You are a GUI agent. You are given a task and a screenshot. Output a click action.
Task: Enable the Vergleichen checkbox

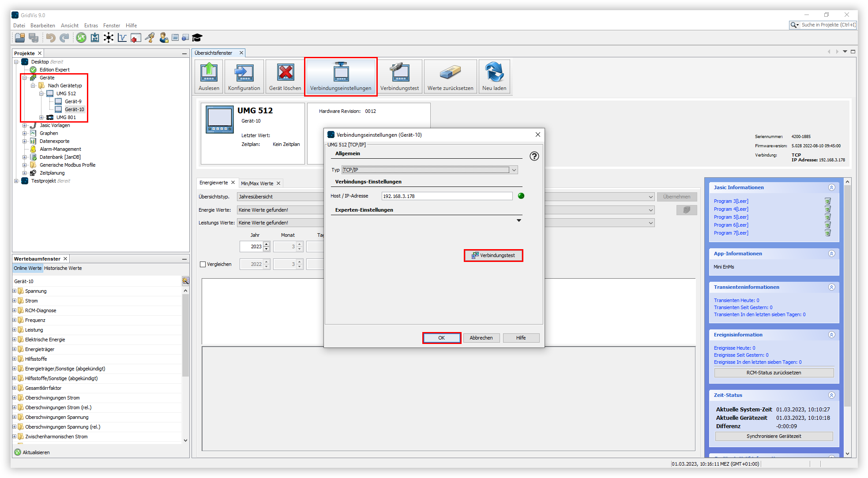click(203, 264)
